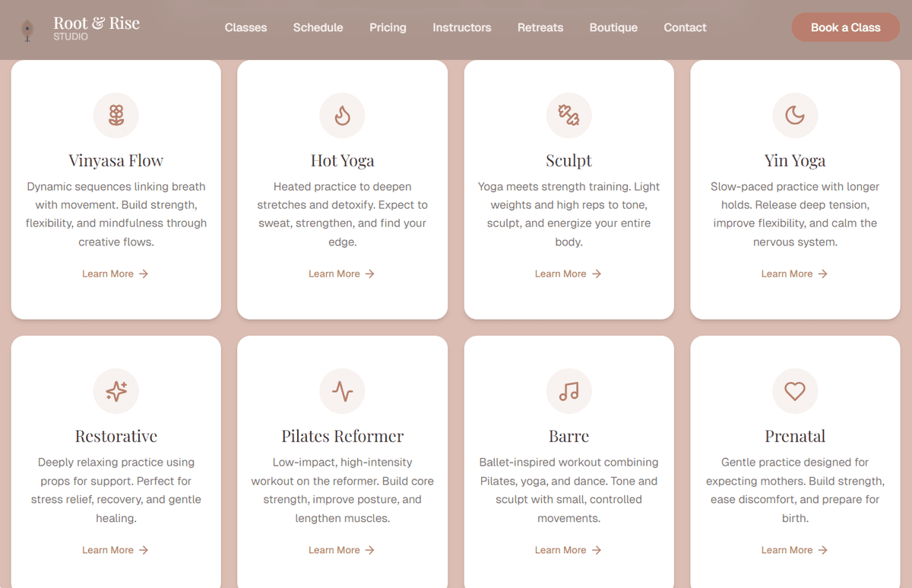Click arrow next to Barre Learn More
The height and width of the screenshot is (588, 912).
pos(597,550)
